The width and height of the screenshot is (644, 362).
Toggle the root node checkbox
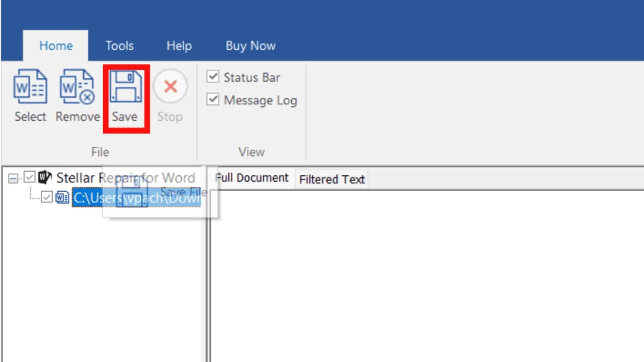pyautogui.click(x=30, y=178)
